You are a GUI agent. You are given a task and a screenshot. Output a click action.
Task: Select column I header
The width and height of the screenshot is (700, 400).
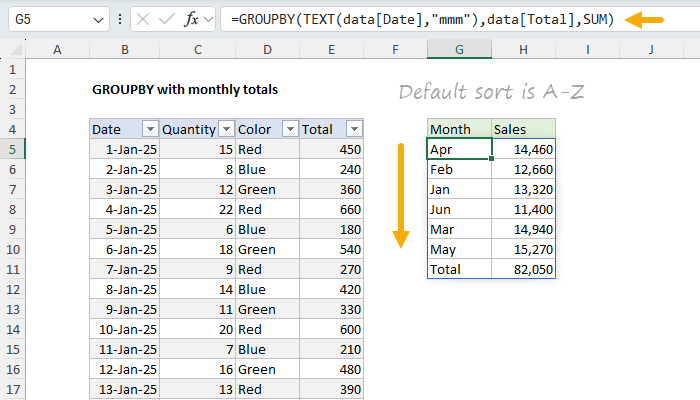point(588,50)
